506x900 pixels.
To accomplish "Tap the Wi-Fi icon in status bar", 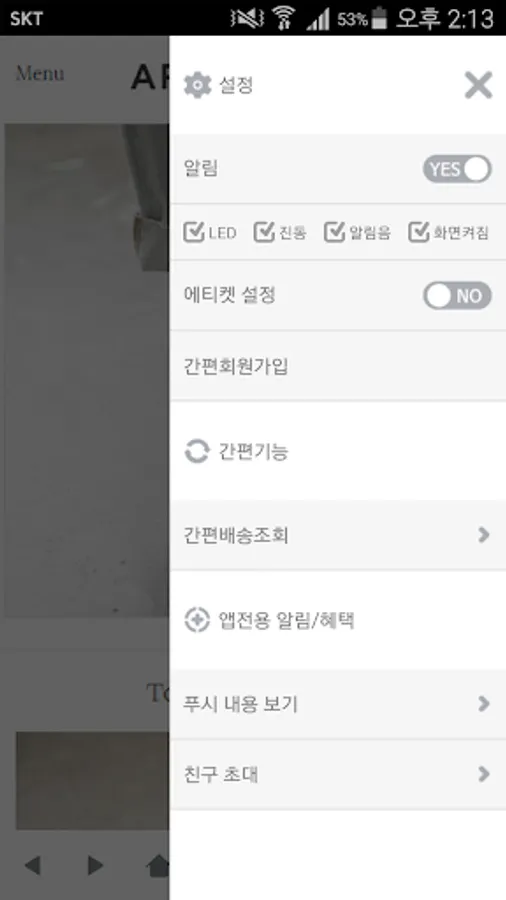I will pyautogui.click(x=282, y=19).
